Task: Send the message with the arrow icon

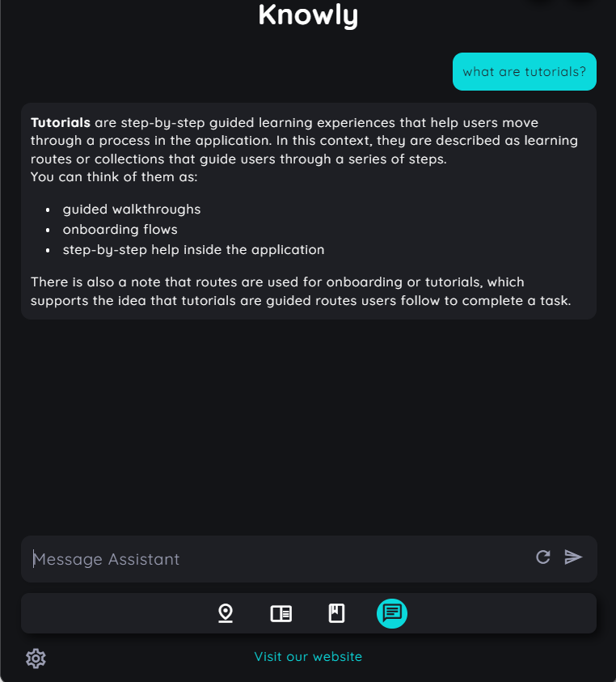Action: coord(573,557)
